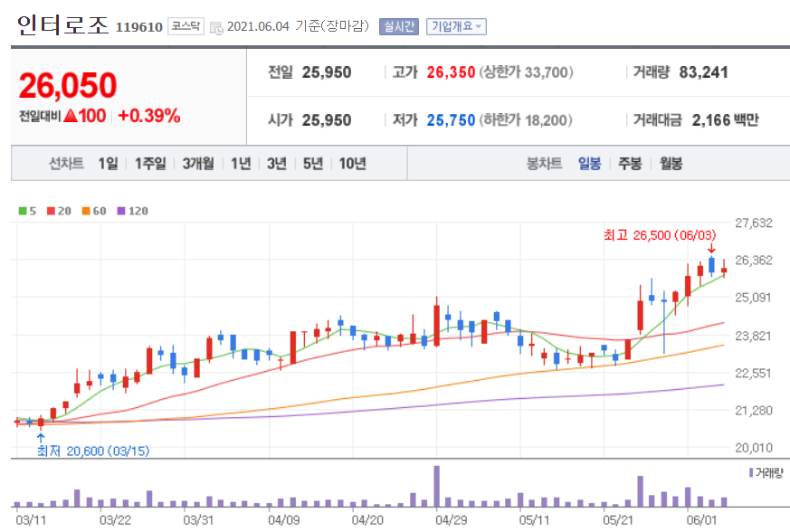Select the 3년 line chart tab
This screenshot has width=790, height=532.
tap(277, 163)
